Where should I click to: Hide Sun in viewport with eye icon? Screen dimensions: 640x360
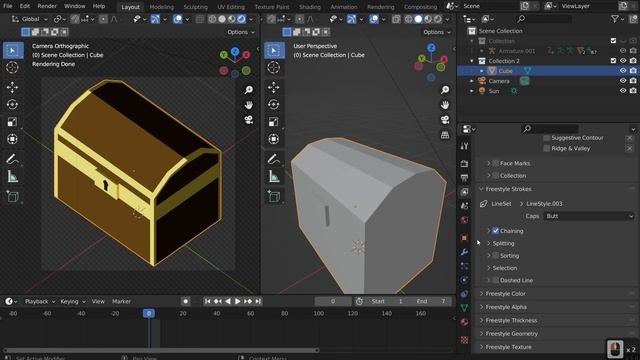pyautogui.click(x=623, y=91)
